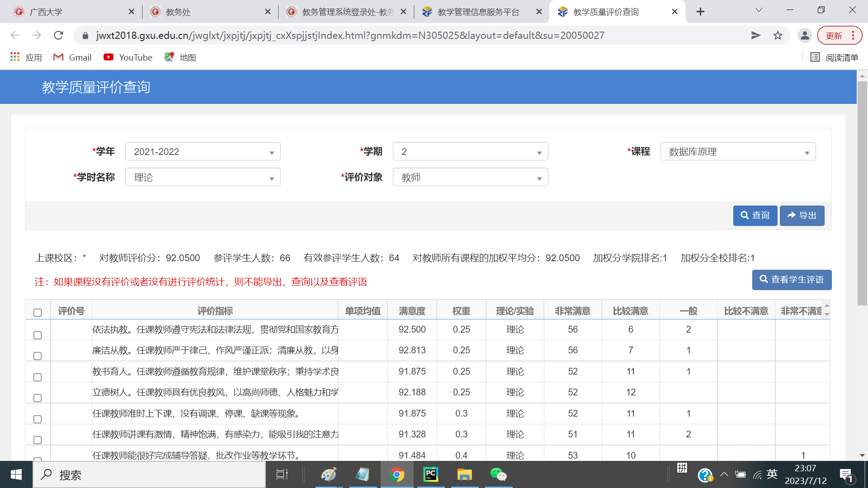
Task: Reload the page with the refresh icon
Action: pyautogui.click(x=58, y=35)
